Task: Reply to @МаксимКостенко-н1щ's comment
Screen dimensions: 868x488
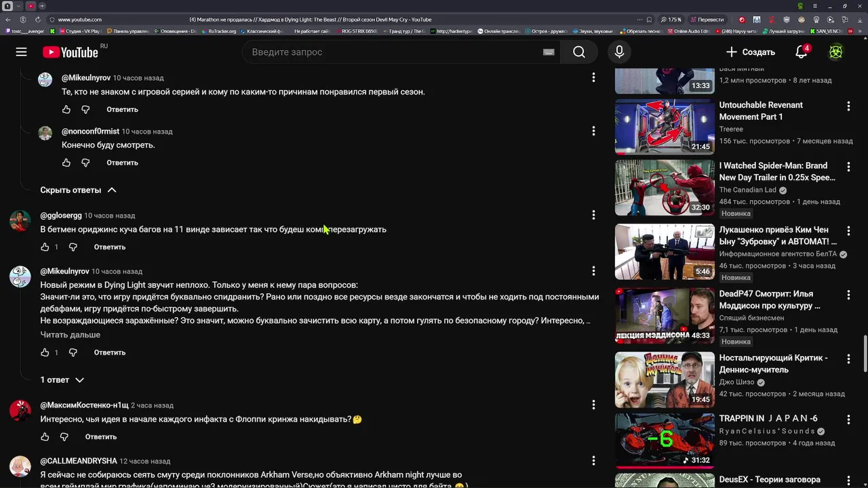Action: tap(101, 436)
